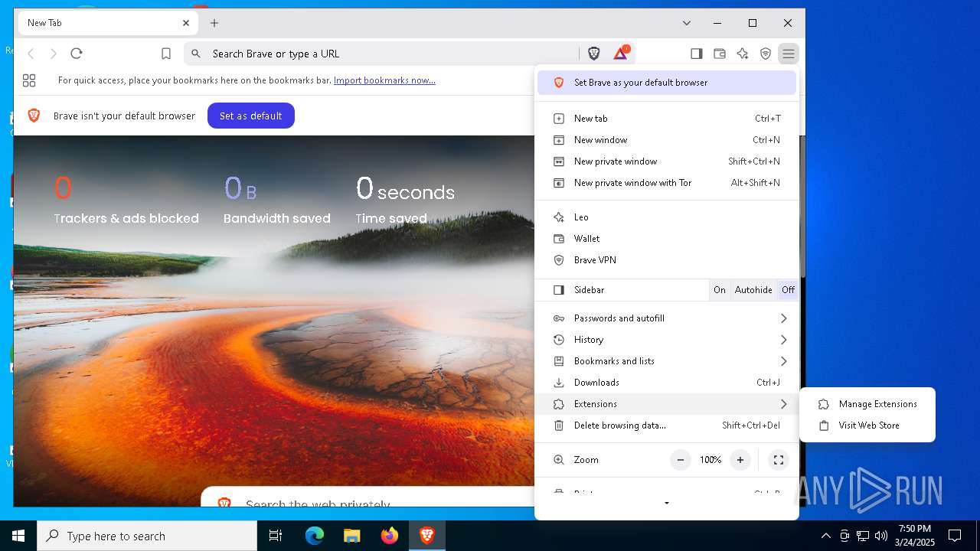Reload the page
The width and height of the screenshot is (980, 551).
(x=77, y=54)
